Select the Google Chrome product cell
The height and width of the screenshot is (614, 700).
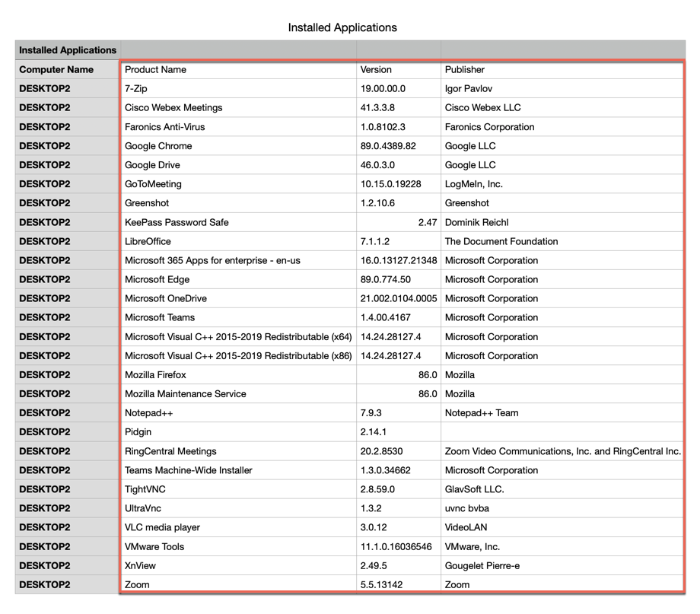[x=238, y=146]
